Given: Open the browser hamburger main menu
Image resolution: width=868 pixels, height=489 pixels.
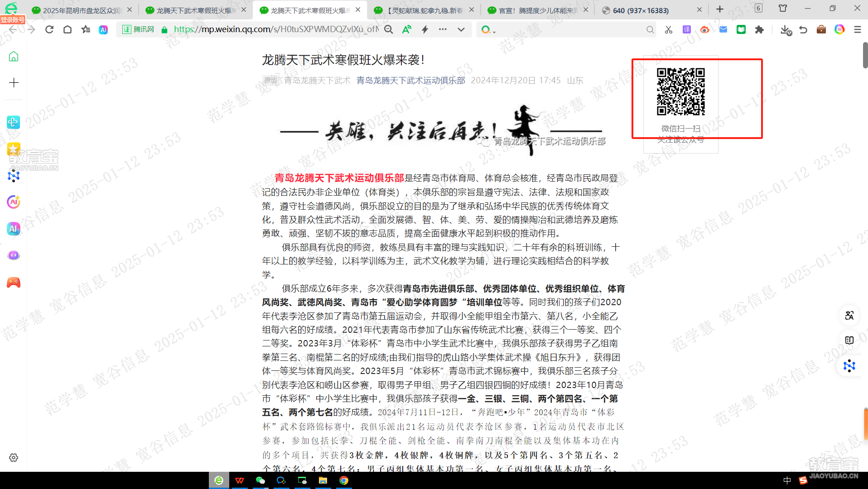Looking at the screenshot, I should pyautogui.click(x=858, y=29).
